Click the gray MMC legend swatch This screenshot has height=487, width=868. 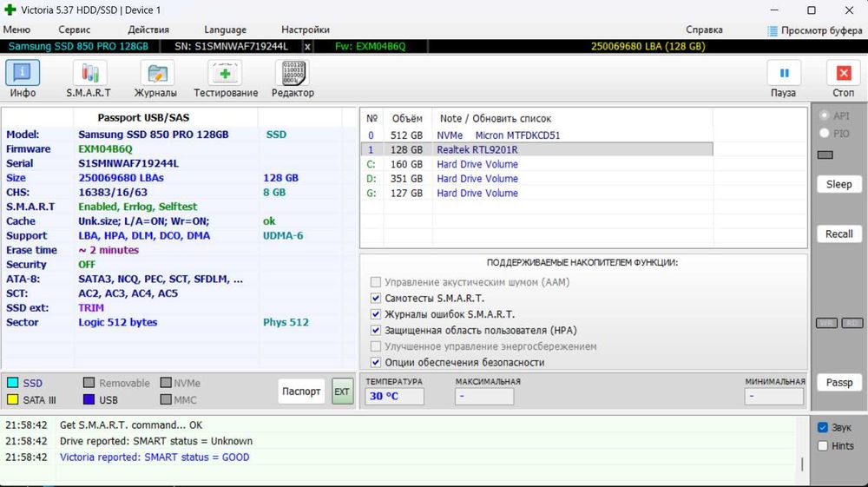point(166,399)
